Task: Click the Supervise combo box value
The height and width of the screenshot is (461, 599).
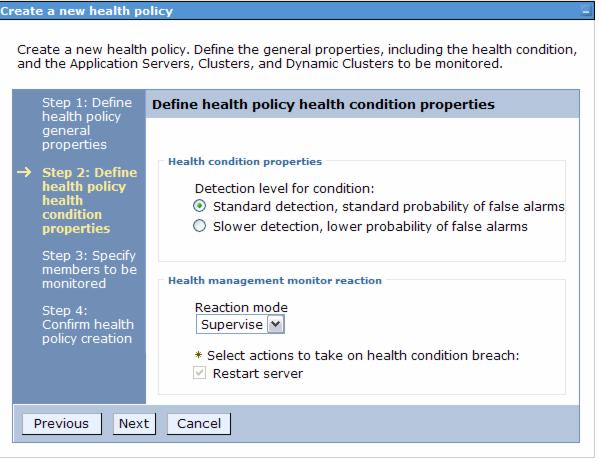Action: [x=232, y=325]
